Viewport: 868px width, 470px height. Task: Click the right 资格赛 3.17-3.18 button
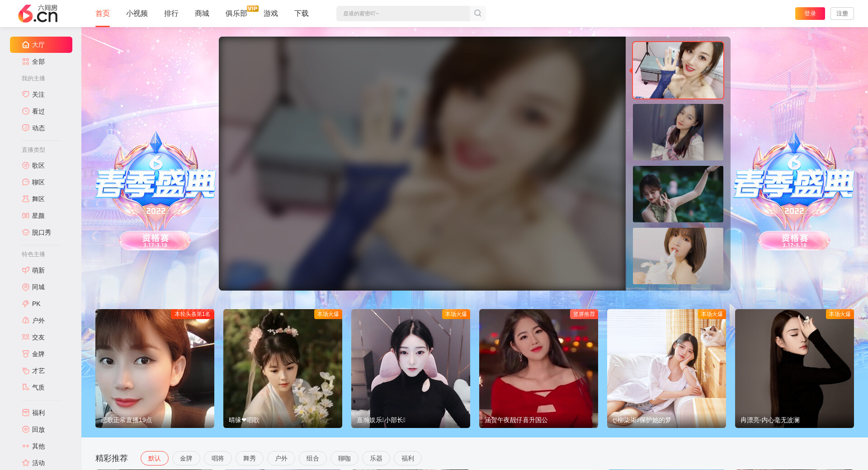point(794,240)
